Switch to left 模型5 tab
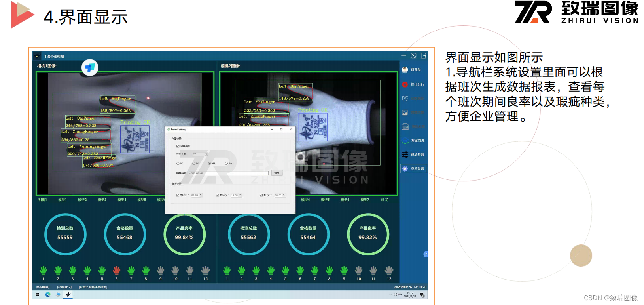 tap(142, 200)
